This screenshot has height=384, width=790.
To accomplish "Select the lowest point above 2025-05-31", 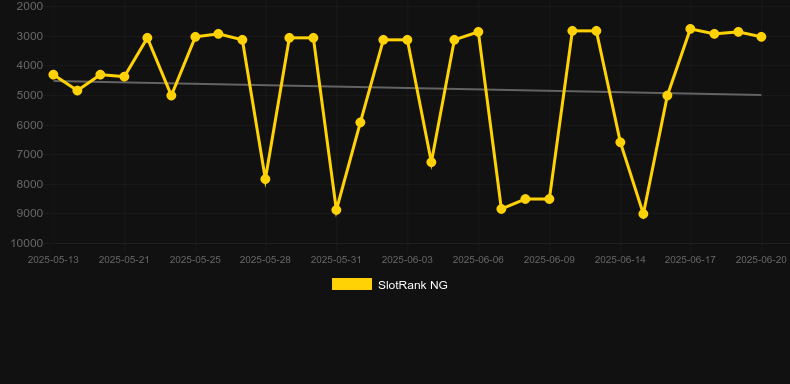I will tap(337, 210).
